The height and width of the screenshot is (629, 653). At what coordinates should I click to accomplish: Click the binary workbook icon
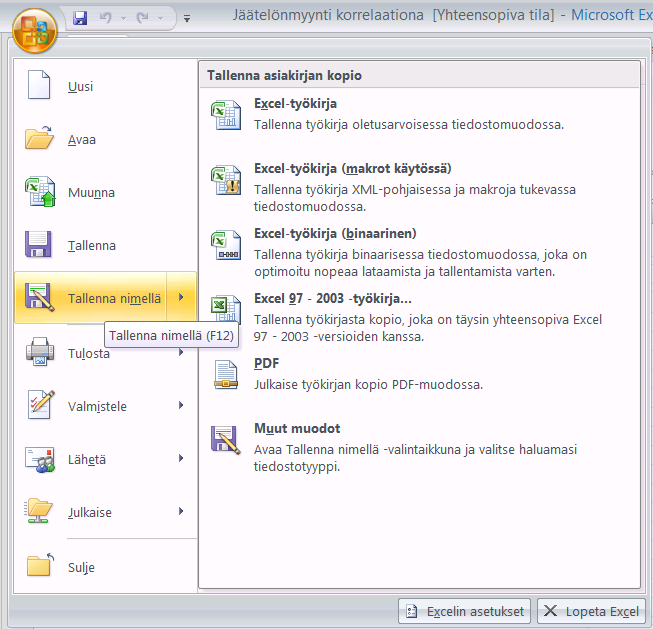[226, 245]
